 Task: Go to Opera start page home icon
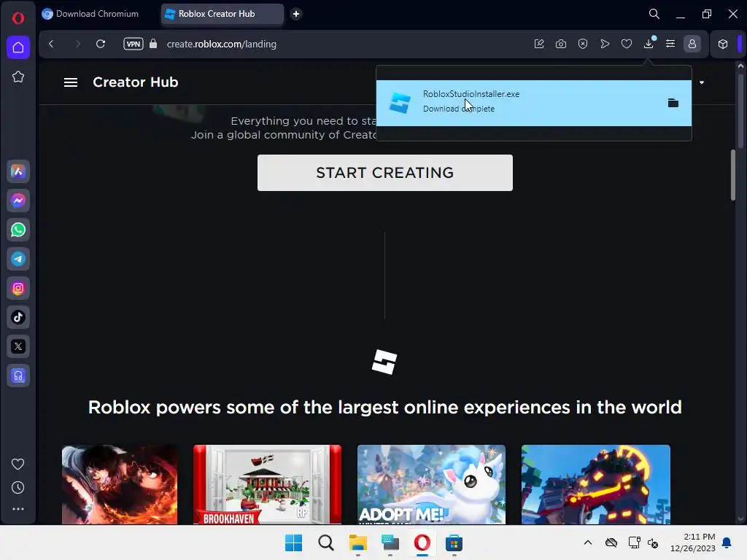pos(18,47)
